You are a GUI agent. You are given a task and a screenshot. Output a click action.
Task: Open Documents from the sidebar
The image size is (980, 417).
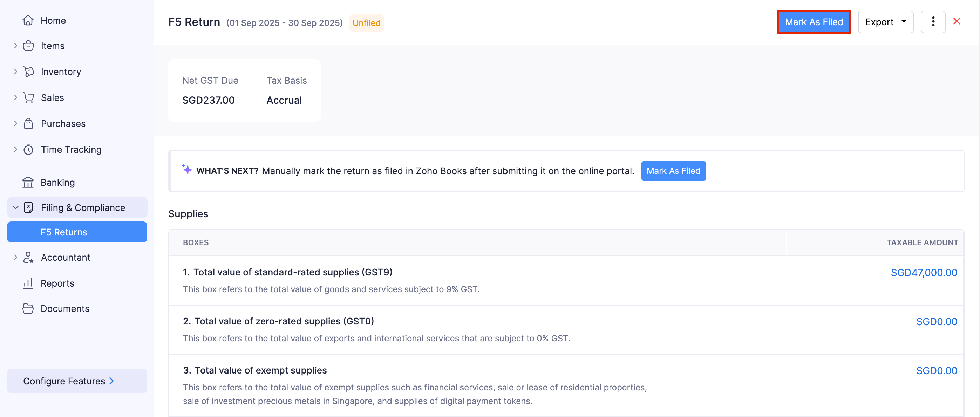pos(65,309)
